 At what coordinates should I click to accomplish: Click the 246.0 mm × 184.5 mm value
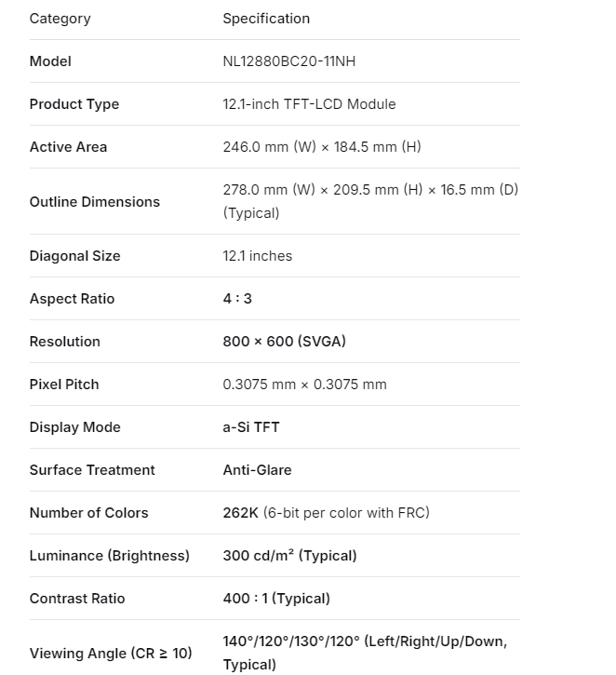pos(322,147)
